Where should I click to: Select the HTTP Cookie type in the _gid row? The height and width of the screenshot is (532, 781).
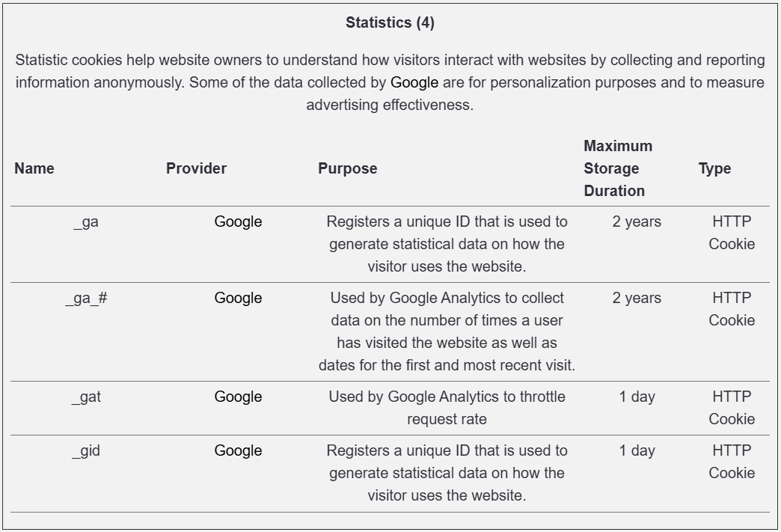(732, 462)
